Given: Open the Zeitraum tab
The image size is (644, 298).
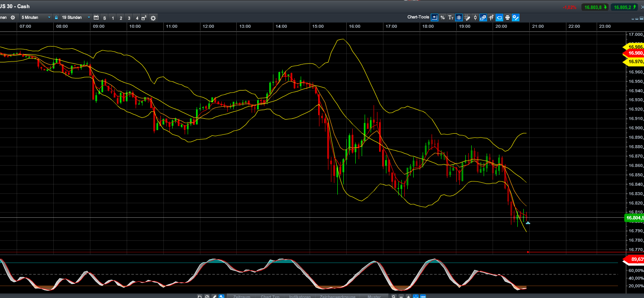Looking at the screenshot, I should [x=241, y=296].
